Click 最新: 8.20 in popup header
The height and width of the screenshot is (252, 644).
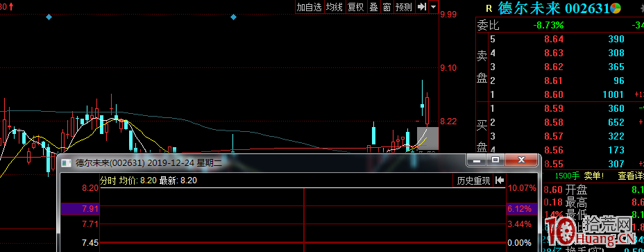click(178, 180)
